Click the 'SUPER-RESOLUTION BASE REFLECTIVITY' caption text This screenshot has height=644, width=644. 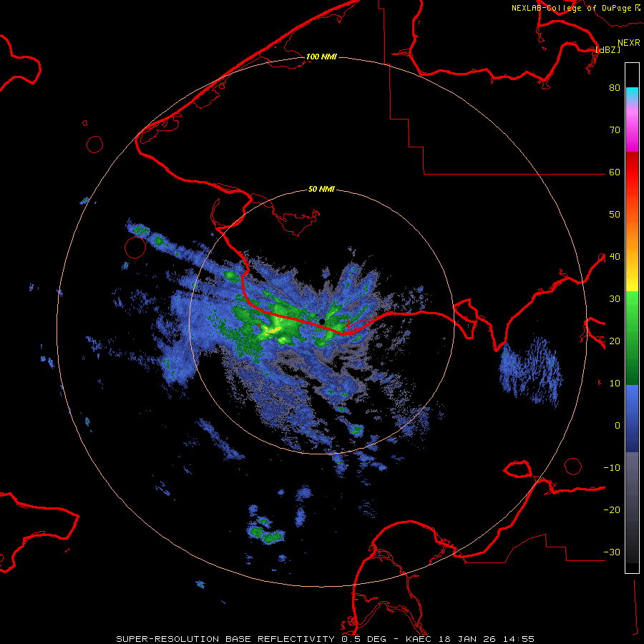tap(225, 639)
